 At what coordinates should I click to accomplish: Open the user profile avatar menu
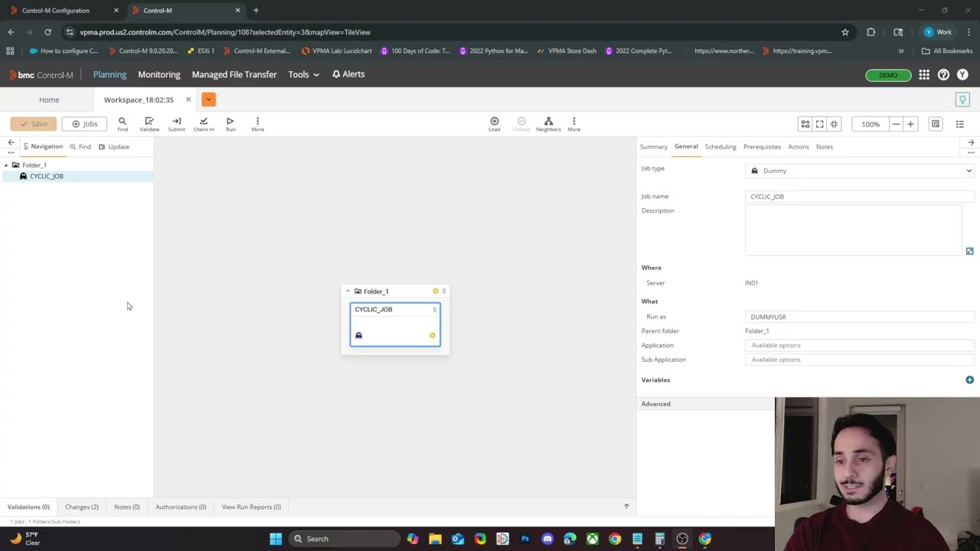point(962,75)
